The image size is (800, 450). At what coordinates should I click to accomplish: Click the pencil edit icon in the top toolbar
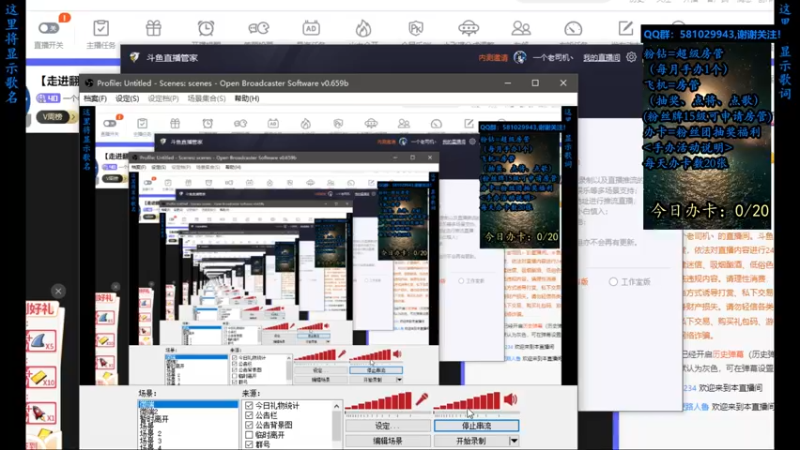click(626, 28)
